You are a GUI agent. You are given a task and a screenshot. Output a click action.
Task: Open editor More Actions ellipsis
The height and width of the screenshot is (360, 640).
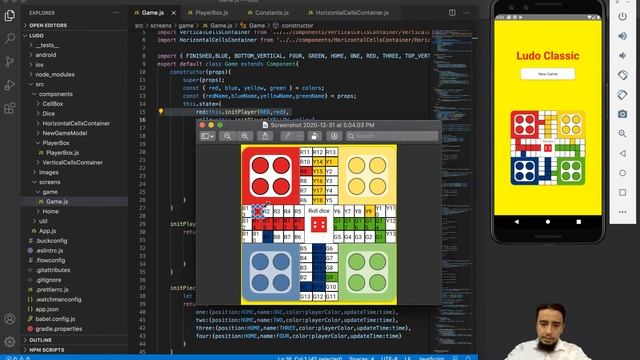tap(466, 13)
